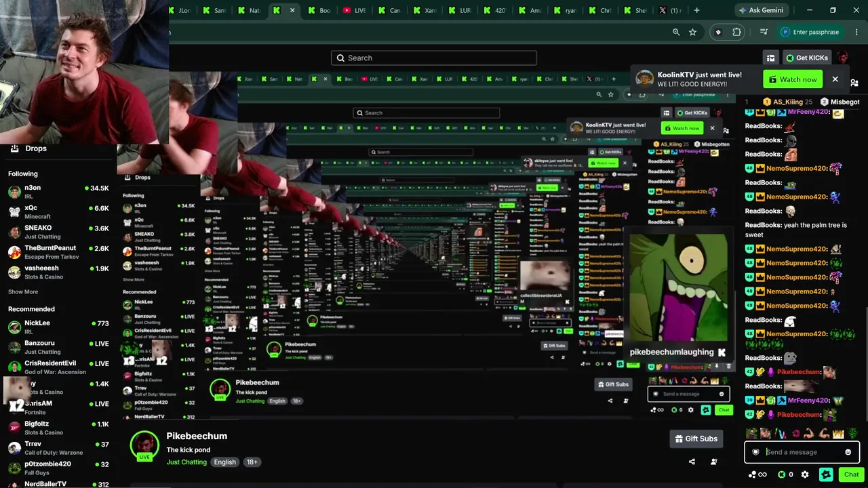This screenshot has width=868, height=488.
Task: Select SNEAKO in the outermost Following list
Action: tap(58, 232)
